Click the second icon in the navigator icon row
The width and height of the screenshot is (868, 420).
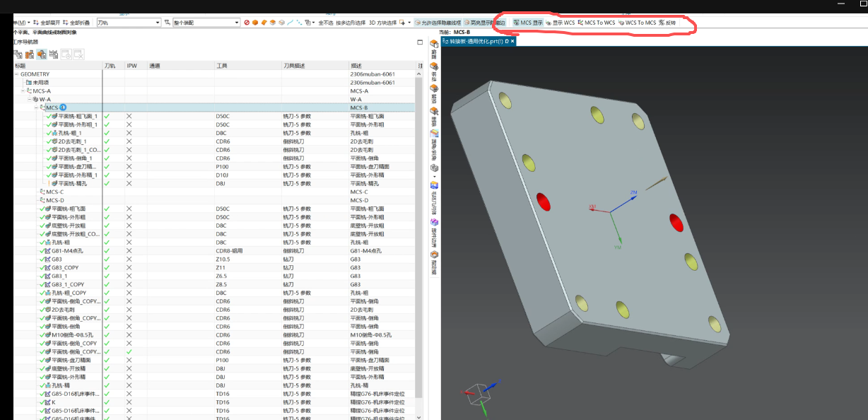[x=30, y=54]
